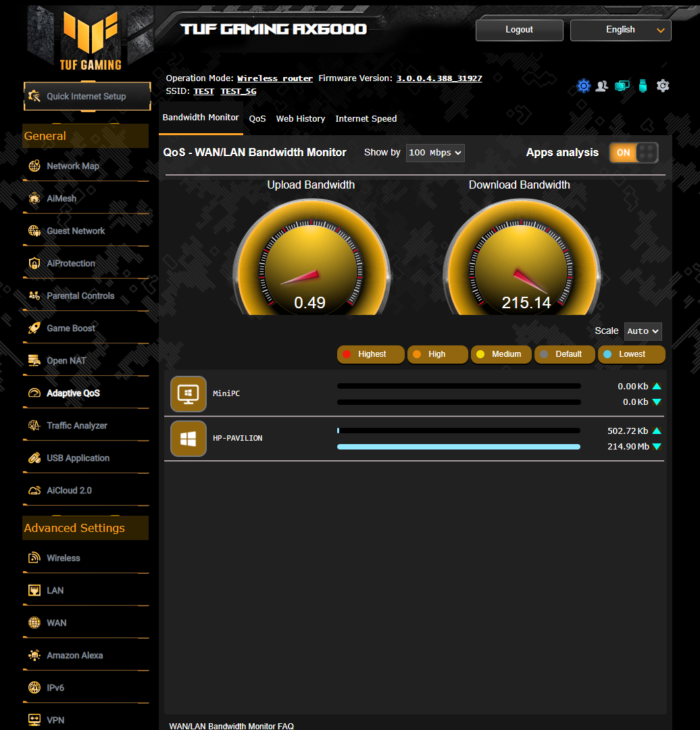Image resolution: width=700 pixels, height=730 pixels.
Task: Select the Lowest priority blue tag
Action: 631,354
